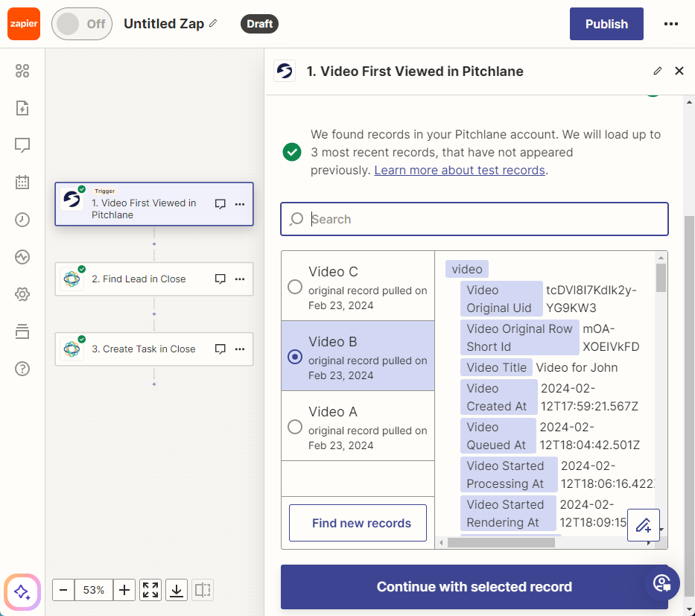Viewport: 695px width, 616px height.
Task: Add step after Create Task in Close
Action: click(154, 384)
